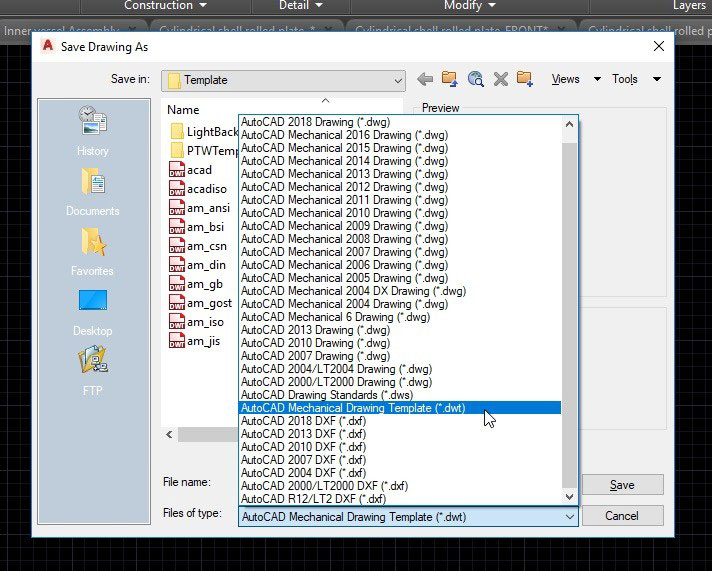
Task: Open the Desktop location in sidebar
Action: tap(93, 312)
